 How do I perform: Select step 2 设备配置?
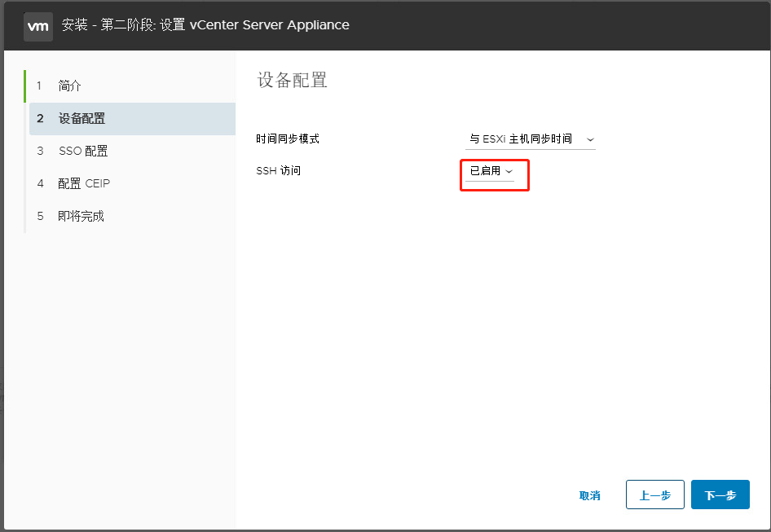(x=132, y=118)
